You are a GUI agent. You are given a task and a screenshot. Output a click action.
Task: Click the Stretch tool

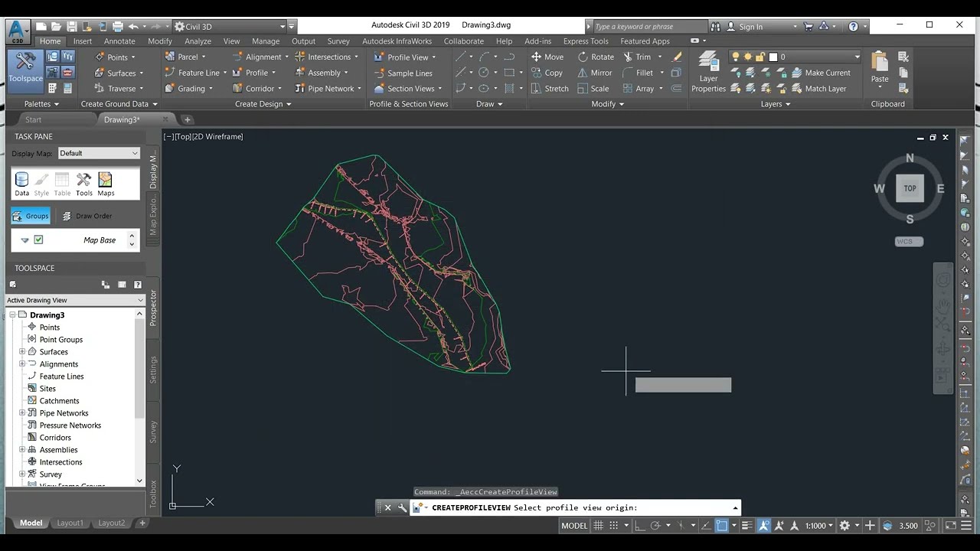click(x=550, y=89)
